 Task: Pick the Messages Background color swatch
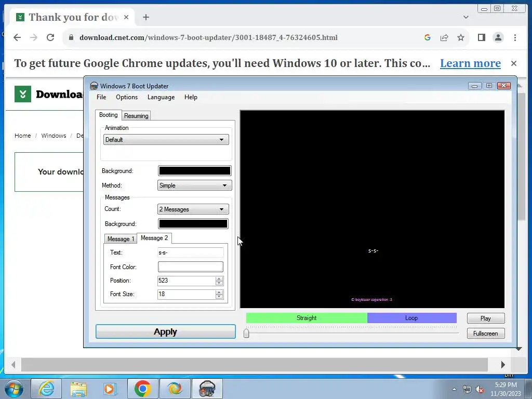193,223
